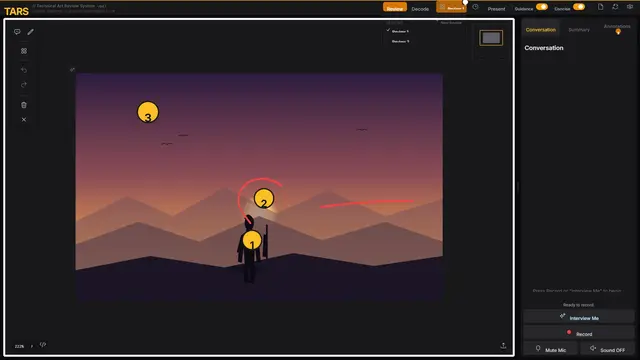Click the refresh sync icon in top bar

[615, 7]
